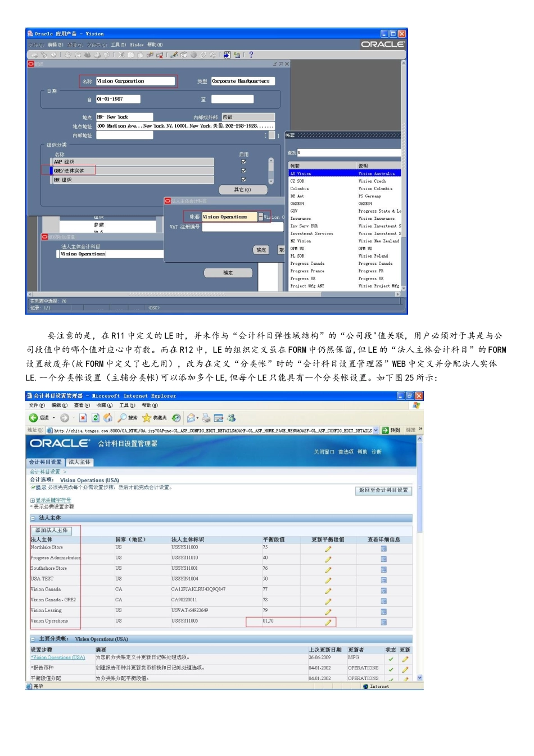
Task: Open Back button history dropdown arrow
Action: 54,418
